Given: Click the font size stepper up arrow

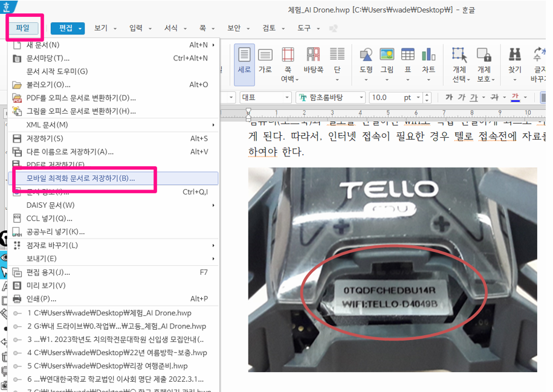Looking at the screenshot, I should coord(427,95).
